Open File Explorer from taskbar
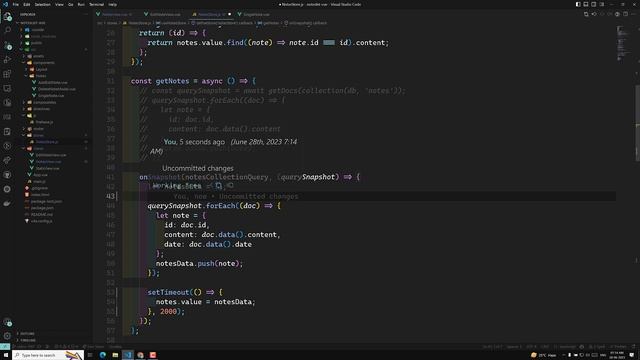Image resolution: width=640 pixels, height=360 pixels. pyautogui.click(x=115, y=355)
